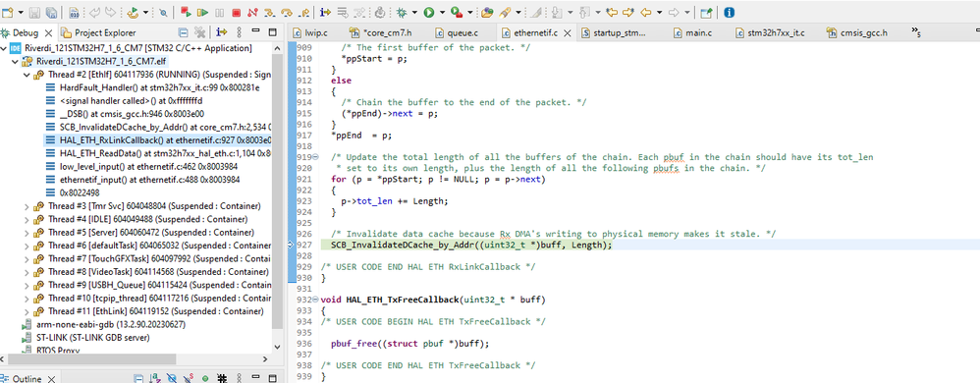Expand Thread #3 Tmr Svc
Screen dimensions: 980x383
tap(27, 205)
